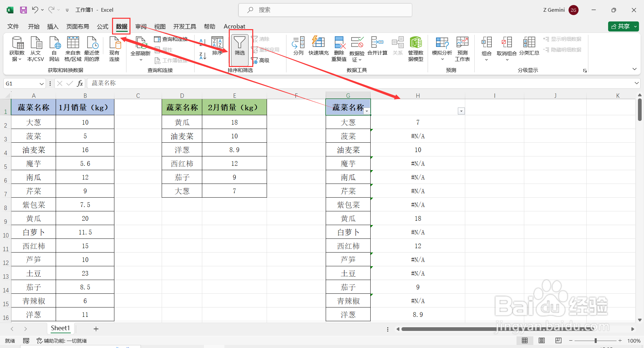This screenshot has width=644, height=348.
Task: Switch to the 开始 ribbon tab
Action: 34,26
